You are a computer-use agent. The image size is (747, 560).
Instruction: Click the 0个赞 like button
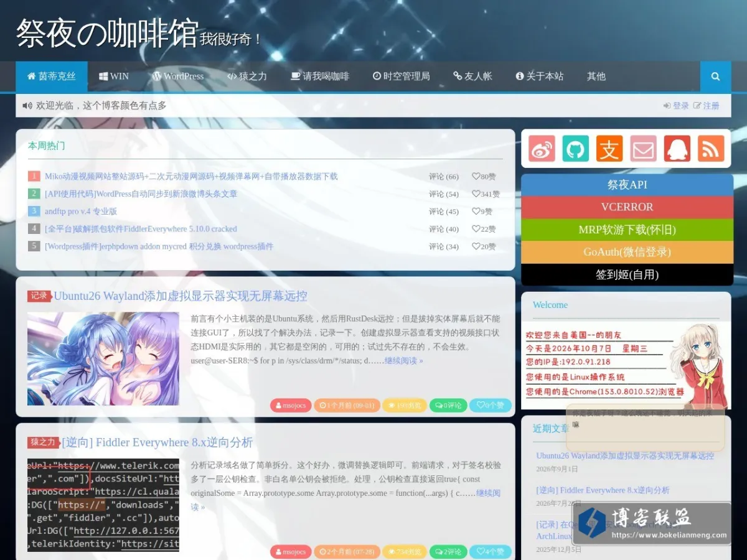coord(491,405)
